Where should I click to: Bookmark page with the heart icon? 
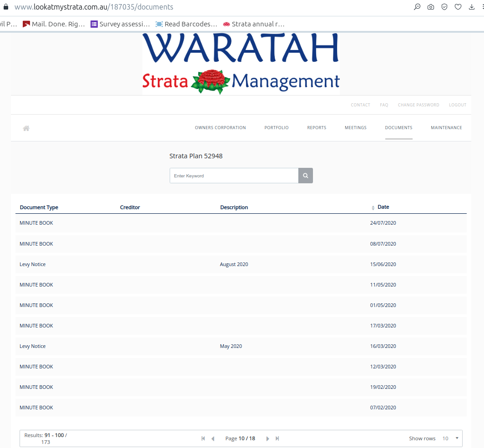458,7
